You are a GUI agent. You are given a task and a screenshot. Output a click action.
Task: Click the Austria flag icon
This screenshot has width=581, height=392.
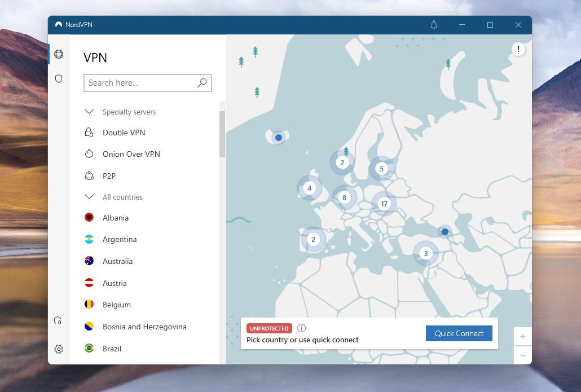click(x=89, y=283)
